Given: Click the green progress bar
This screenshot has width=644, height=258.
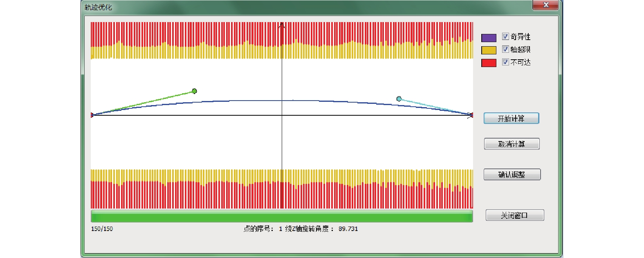Looking at the screenshot, I should click(x=282, y=216).
